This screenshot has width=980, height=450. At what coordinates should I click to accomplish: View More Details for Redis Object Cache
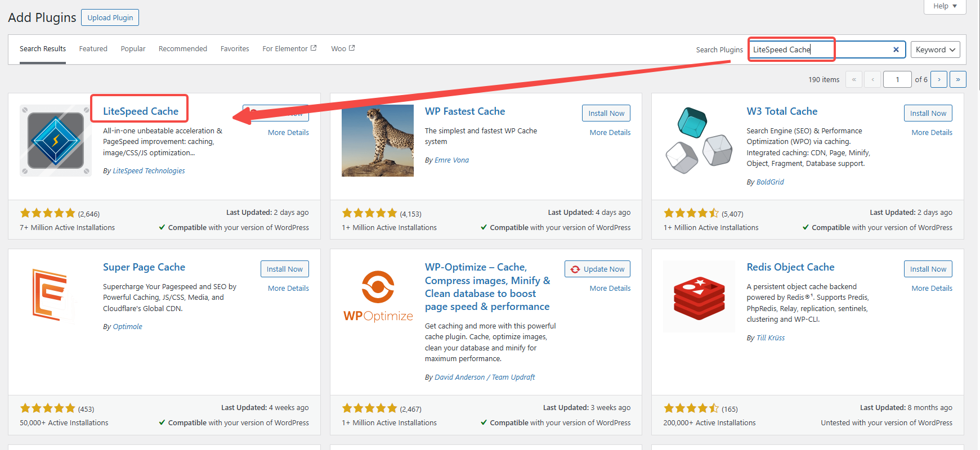point(932,289)
